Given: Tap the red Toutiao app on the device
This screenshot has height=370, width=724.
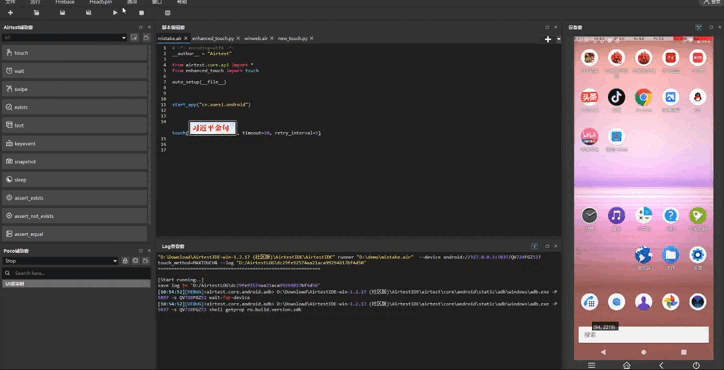Looking at the screenshot, I should click(590, 97).
